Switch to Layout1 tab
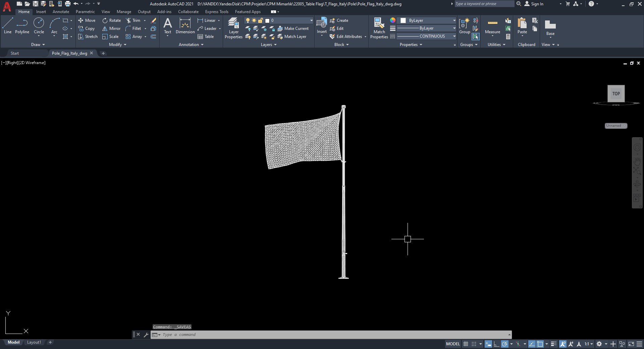This screenshot has height=349, width=644. point(34,342)
